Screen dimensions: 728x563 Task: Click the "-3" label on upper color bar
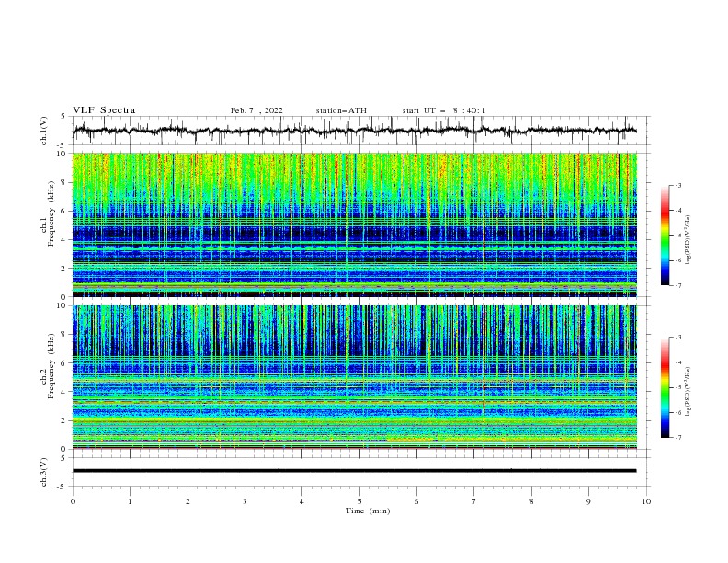[677, 185]
